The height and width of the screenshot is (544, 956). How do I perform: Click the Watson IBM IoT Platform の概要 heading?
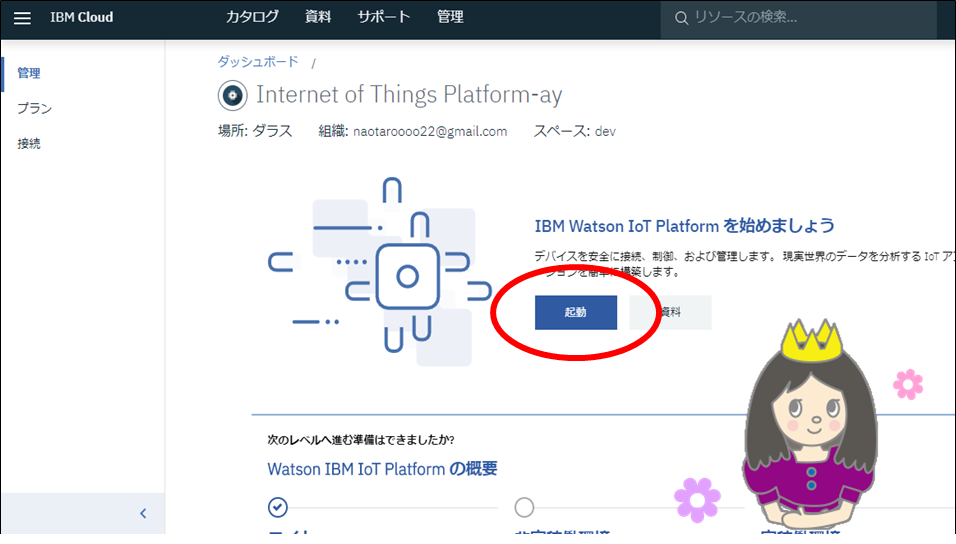(382, 469)
